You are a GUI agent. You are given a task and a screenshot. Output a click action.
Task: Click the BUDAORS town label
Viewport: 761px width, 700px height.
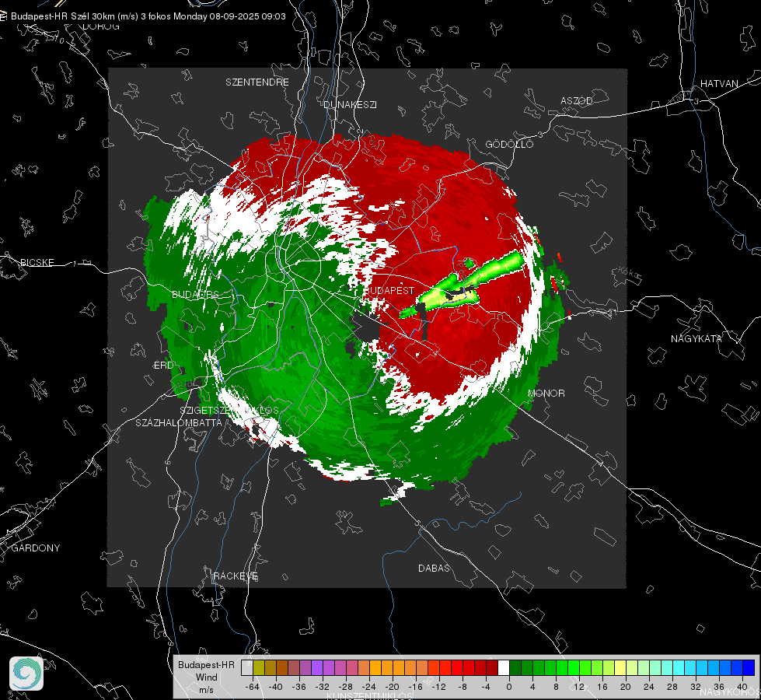(195, 294)
